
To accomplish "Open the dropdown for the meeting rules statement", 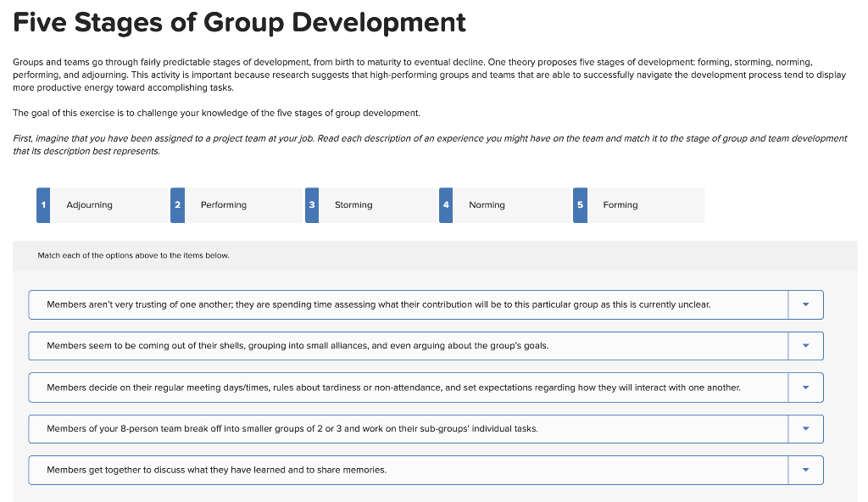I will tap(805, 387).
